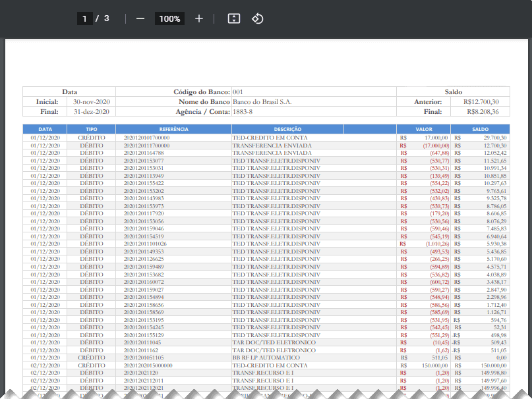Select bank code 001
532x399 pixels.
(x=238, y=92)
